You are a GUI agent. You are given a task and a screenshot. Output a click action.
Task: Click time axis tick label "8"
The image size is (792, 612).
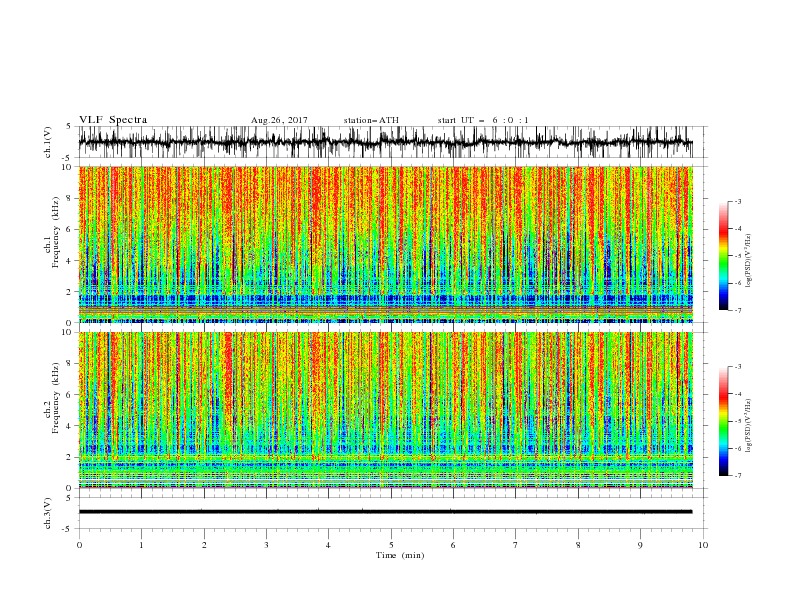578,545
